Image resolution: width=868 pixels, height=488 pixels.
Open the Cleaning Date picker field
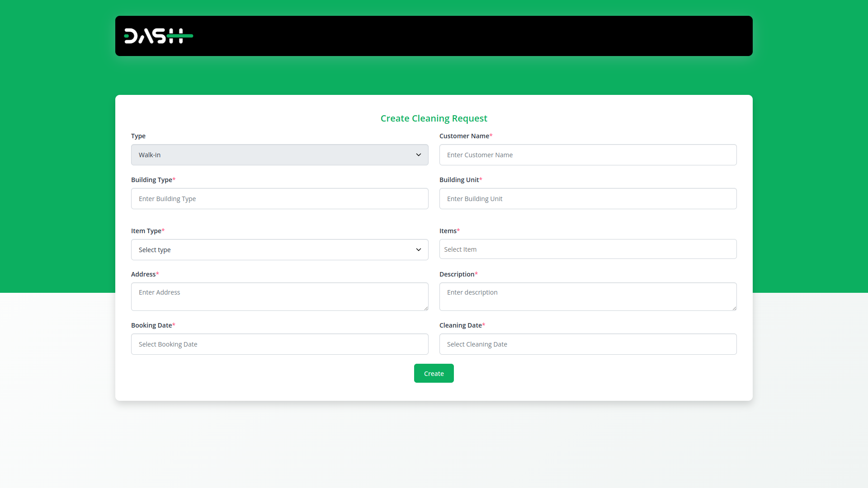click(588, 344)
